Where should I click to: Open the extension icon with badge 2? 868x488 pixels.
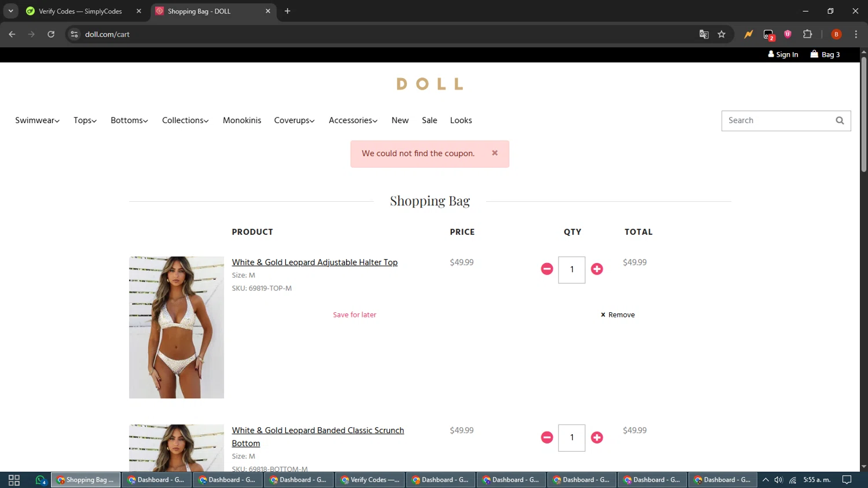click(768, 35)
